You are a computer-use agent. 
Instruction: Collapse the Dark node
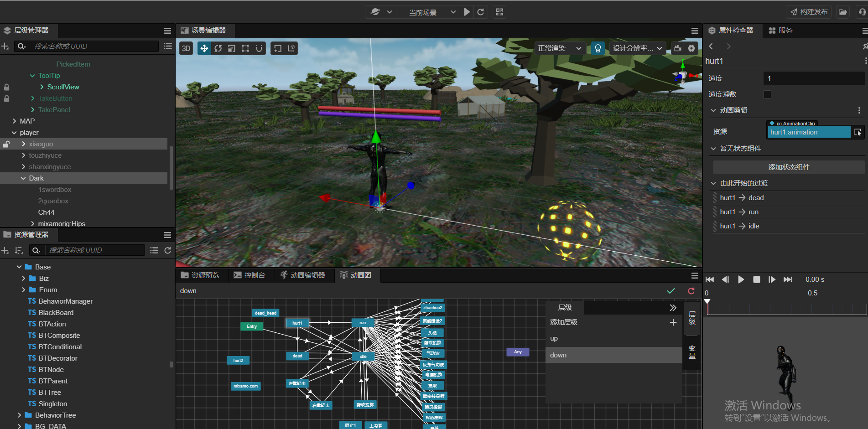23,178
